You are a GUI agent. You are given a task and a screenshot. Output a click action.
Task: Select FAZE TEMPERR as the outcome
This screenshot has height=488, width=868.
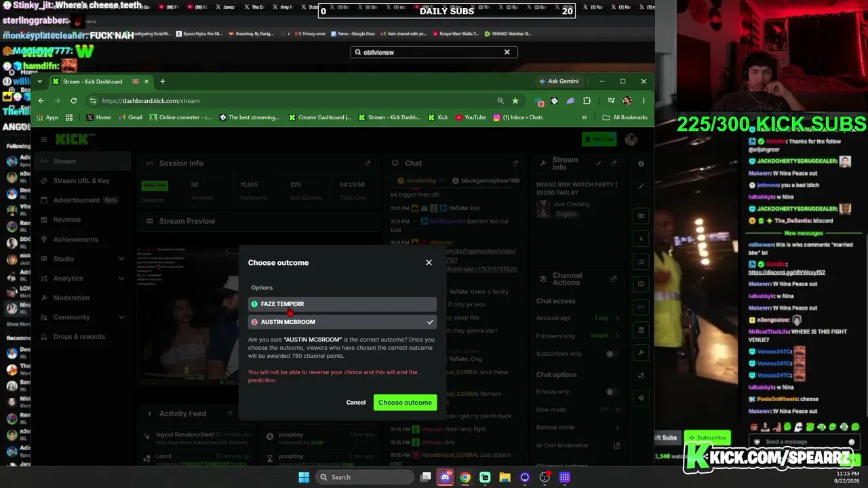click(x=342, y=304)
